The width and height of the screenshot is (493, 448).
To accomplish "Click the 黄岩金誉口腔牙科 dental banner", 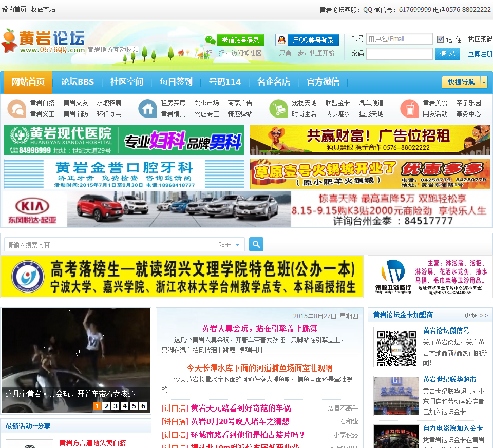I will [x=124, y=174].
